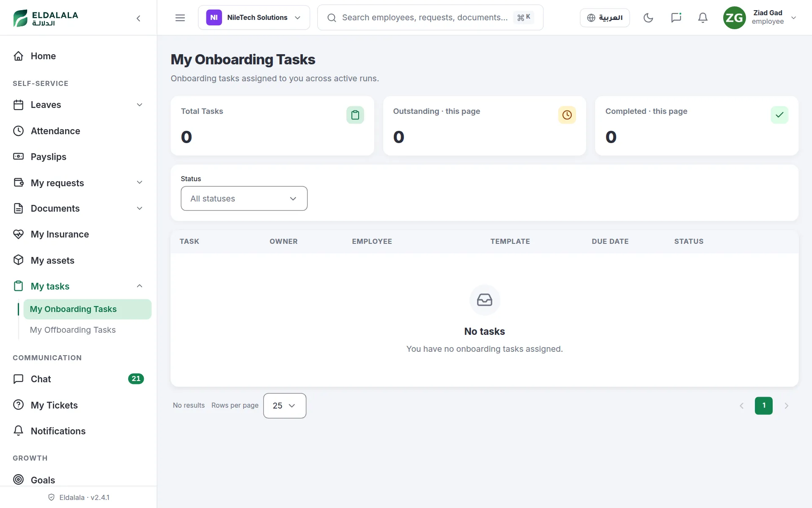Open the All statuses dropdown
Screen dimensions: 812x508
click(x=244, y=199)
